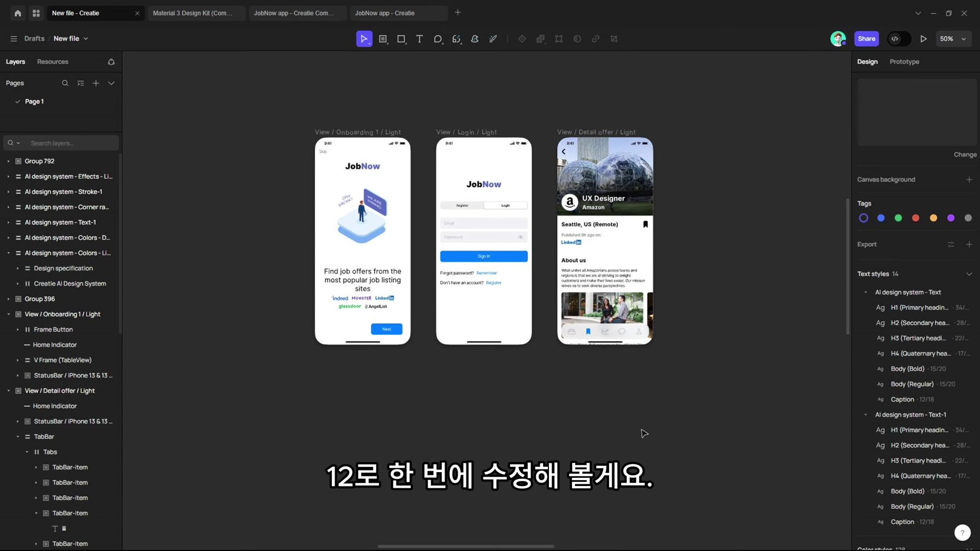
Task: Switch to the Resources tab
Action: click(52, 62)
